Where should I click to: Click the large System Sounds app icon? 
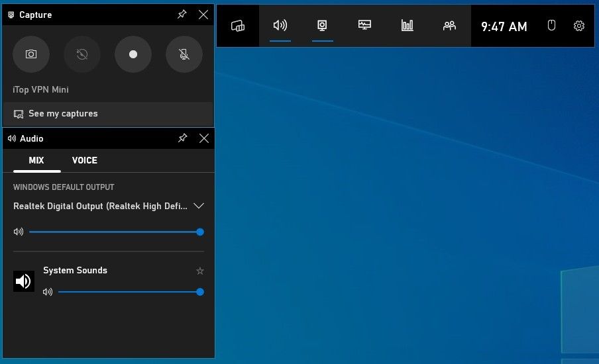click(x=24, y=281)
